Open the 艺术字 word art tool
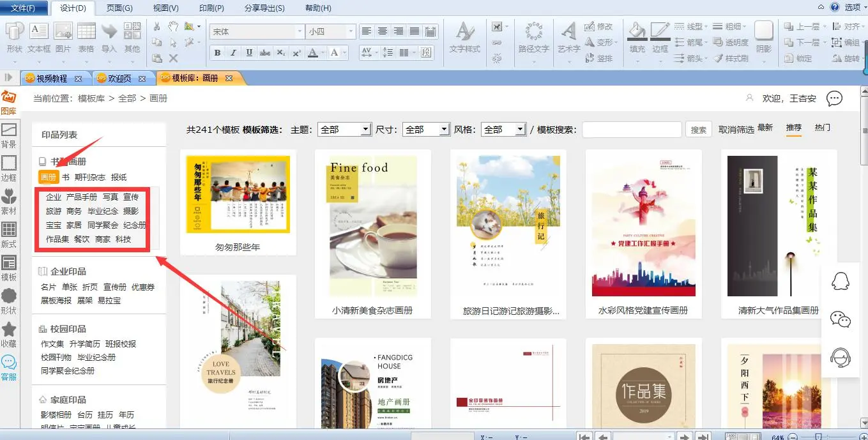 (568, 32)
